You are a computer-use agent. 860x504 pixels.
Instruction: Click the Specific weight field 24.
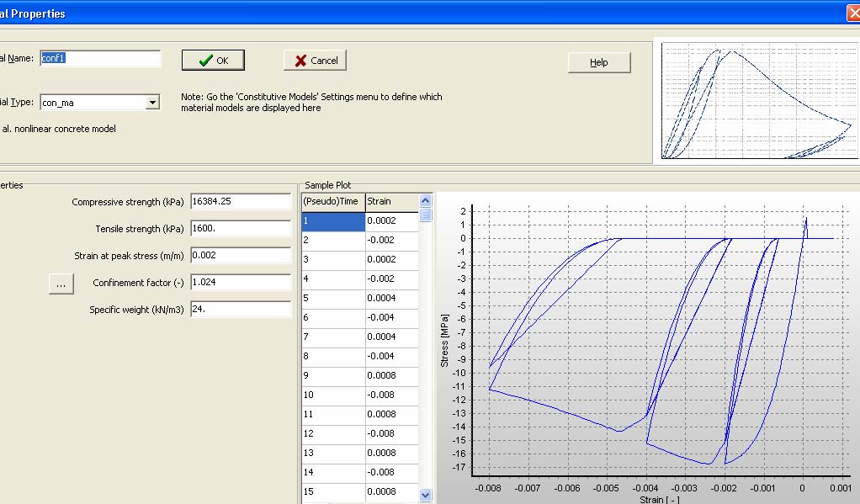[241, 309]
